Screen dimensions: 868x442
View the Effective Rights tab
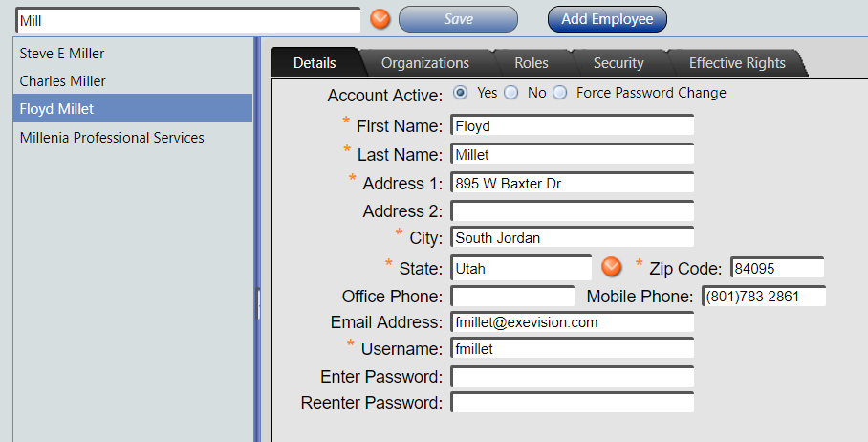737,63
